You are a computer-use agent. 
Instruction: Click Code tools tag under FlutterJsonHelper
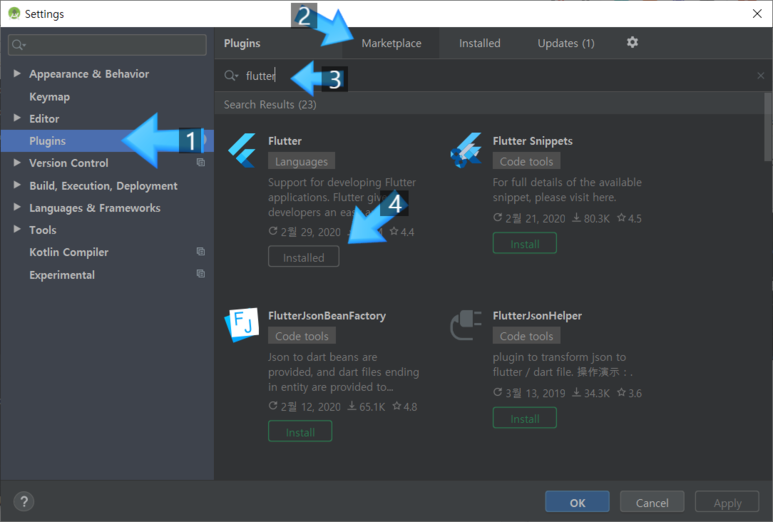(526, 336)
